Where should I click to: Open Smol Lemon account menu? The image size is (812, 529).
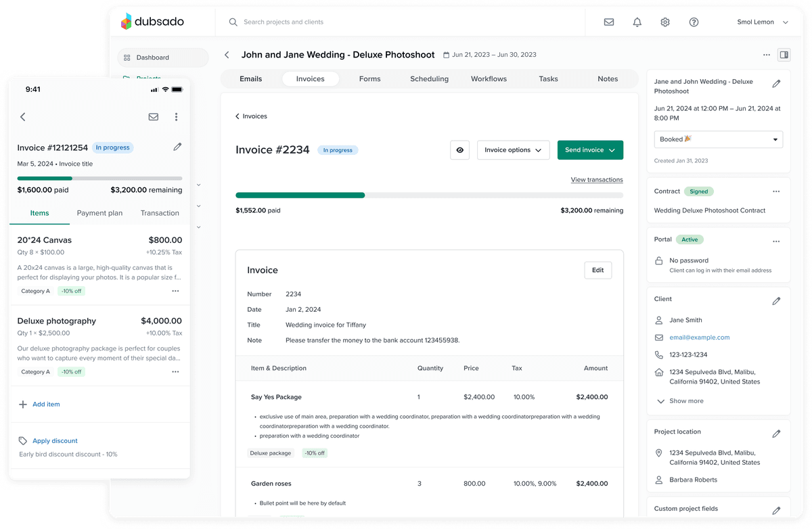tap(763, 22)
